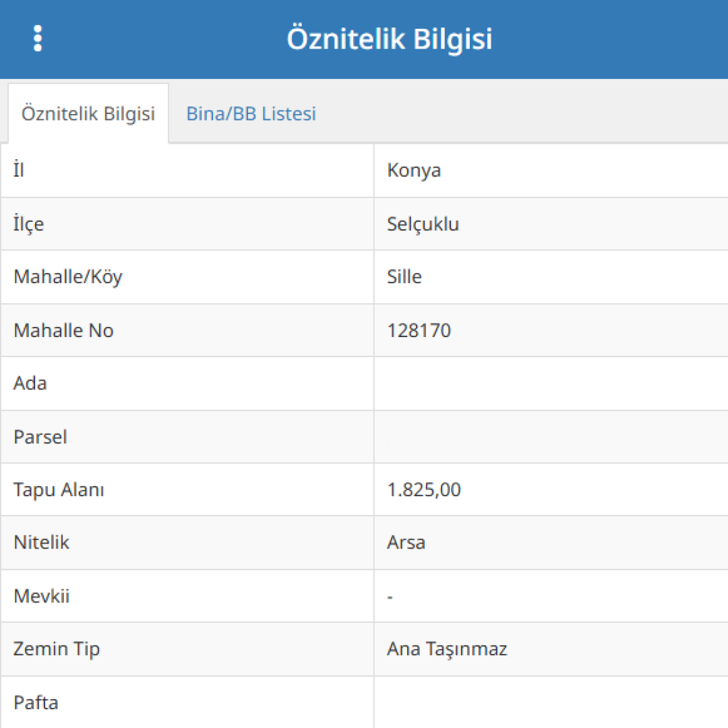Select the 'Konya' value
The height and width of the screenshot is (728, 728).
coord(414,171)
